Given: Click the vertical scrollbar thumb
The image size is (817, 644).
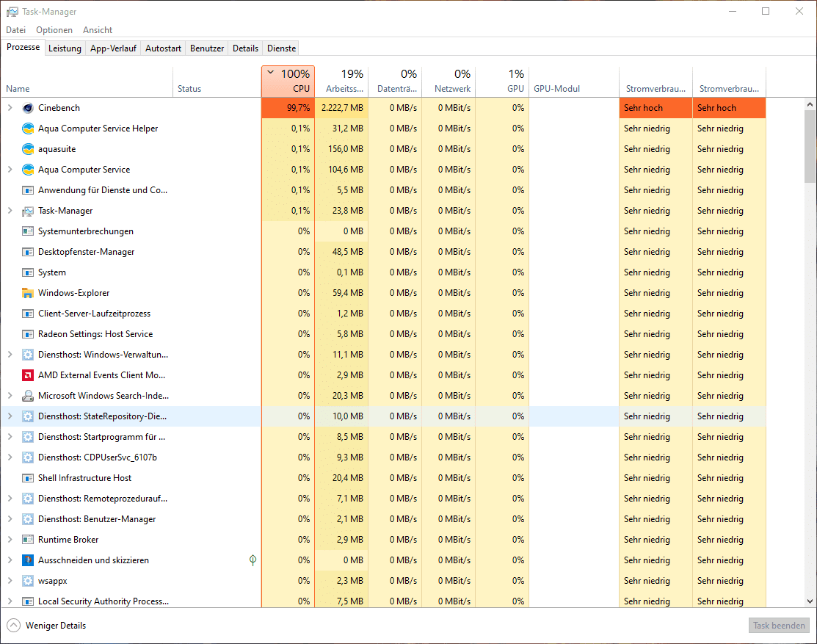Looking at the screenshot, I should click(810, 147).
